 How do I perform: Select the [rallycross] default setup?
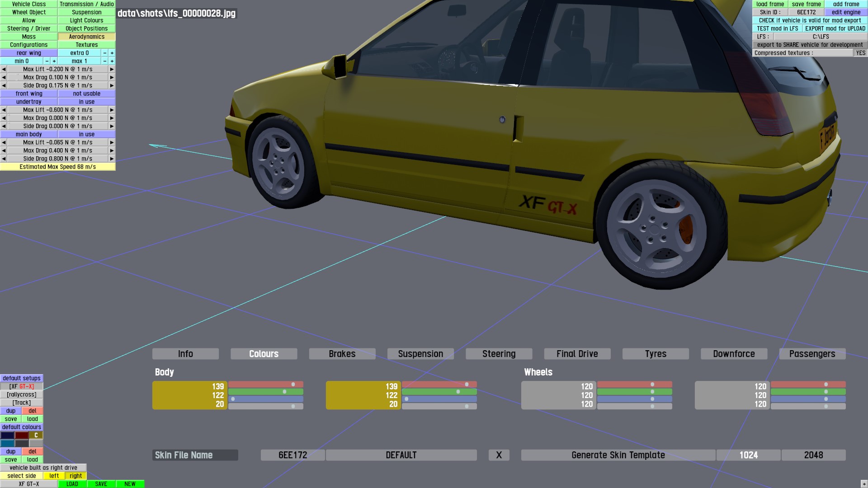coord(22,394)
